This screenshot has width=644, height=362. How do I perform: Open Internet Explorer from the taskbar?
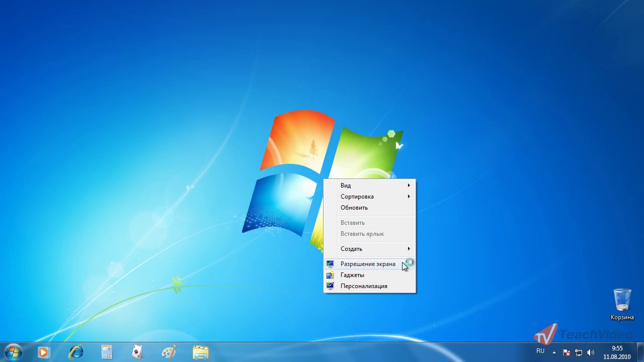pyautogui.click(x=76, y=352)
